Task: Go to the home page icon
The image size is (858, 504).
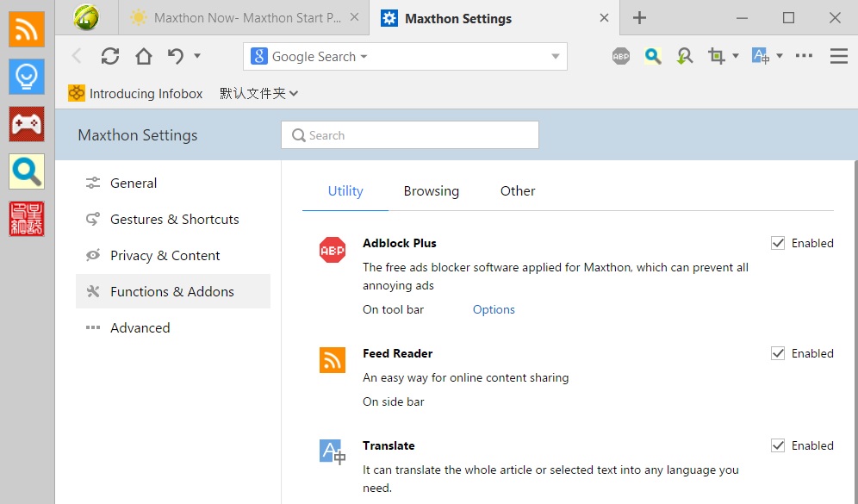Action: tap(143, 56)
